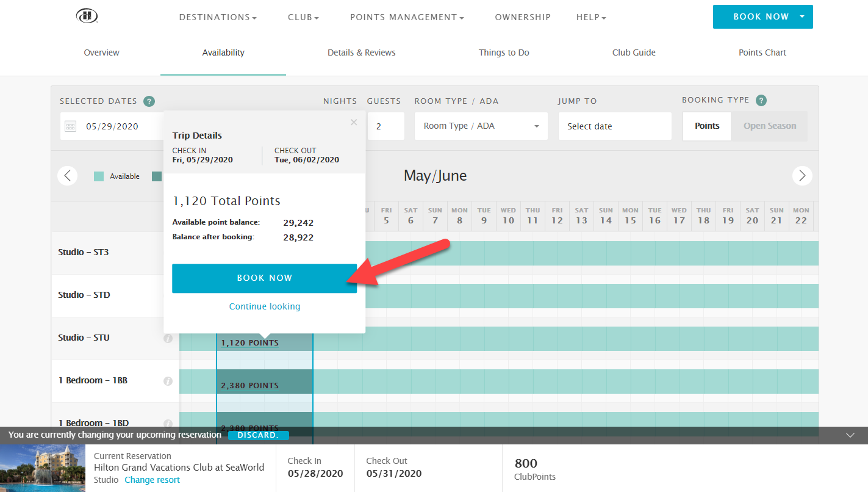Click Studio – STD row label
868x492 pixels.
pyautogui.click(x=84, y=294)
